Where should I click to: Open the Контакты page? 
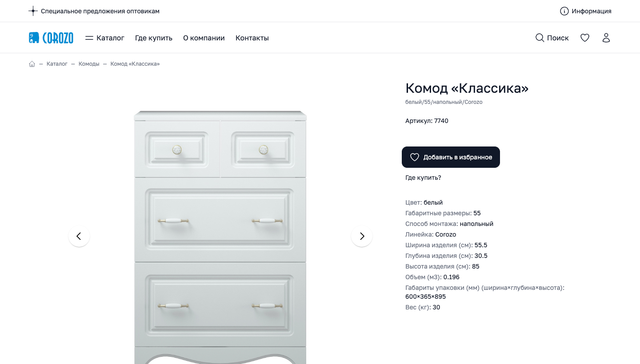pyautogui.click(x=252, y=38)
